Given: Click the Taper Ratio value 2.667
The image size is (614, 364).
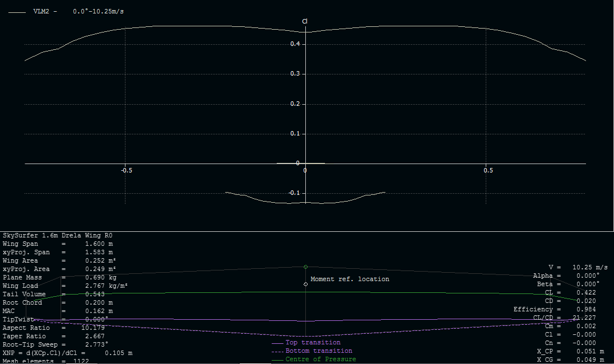Looking at the screenshot, I should pos(95,336).
